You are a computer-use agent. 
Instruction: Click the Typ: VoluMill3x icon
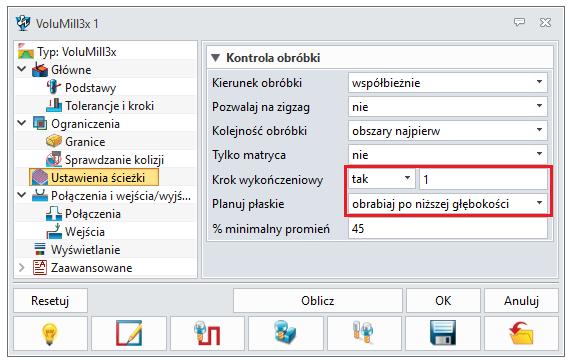coord(25,51)
